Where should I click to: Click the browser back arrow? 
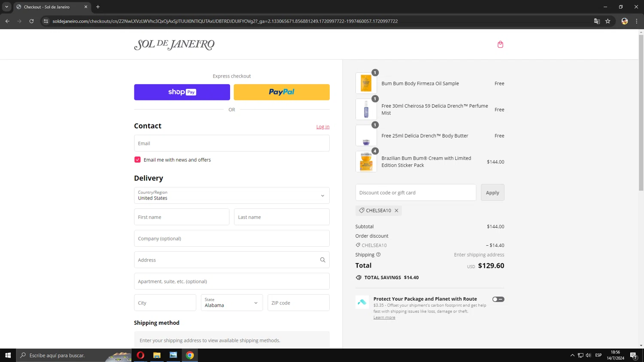click(x=7, y=21)
